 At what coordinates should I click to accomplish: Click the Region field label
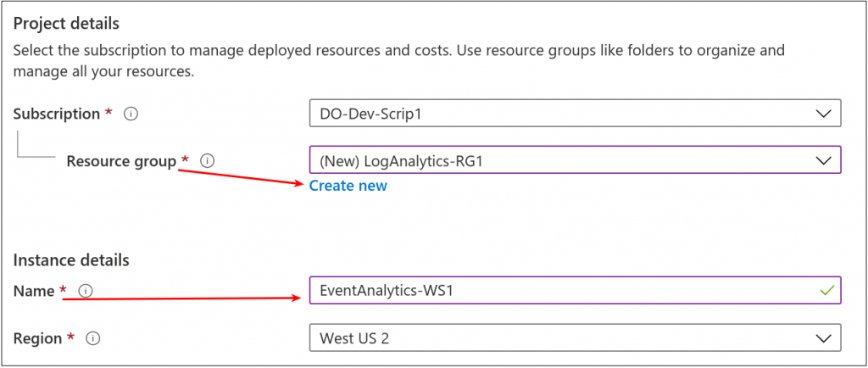pyautogui.click(x=37, y=338)
